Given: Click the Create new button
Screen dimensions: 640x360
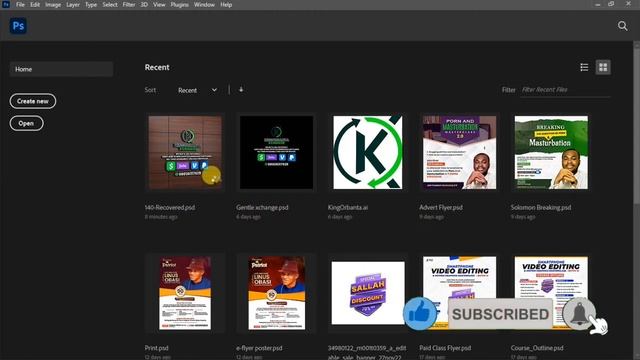Looking at the screenshot, I should 33,101.
